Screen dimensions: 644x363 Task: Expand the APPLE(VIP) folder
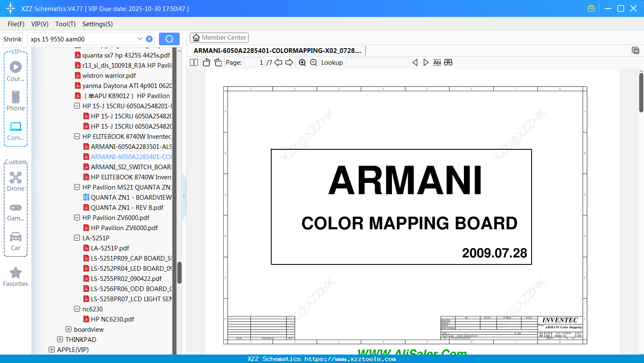pos(52,350)
